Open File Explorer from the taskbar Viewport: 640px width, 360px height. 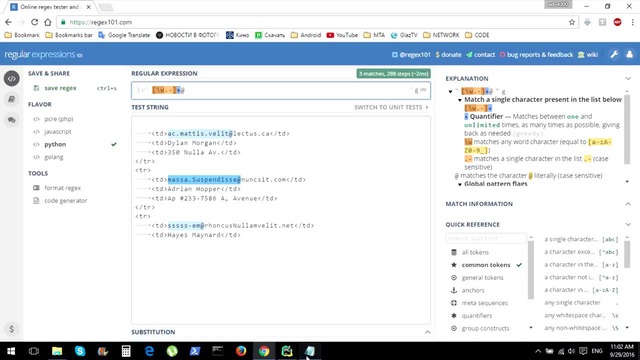[x=57, y=351]
